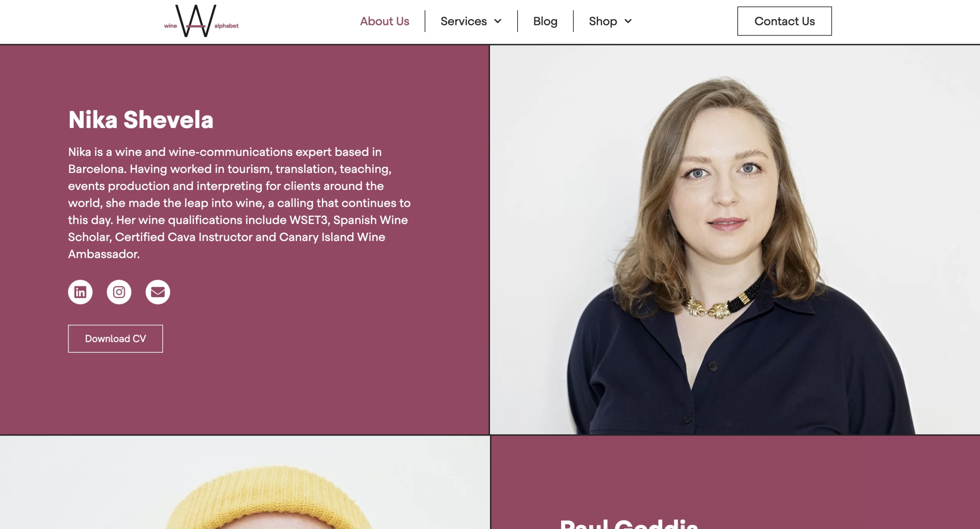
Task: Click the partially visible Paul Geddie heading
Action: (629, 524)
